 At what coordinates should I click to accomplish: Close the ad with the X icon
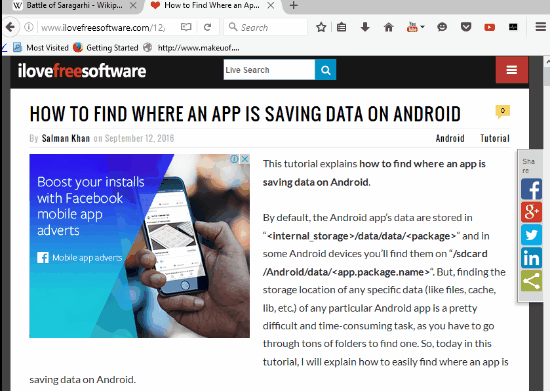pyautogui.click(x=245, y=159)
